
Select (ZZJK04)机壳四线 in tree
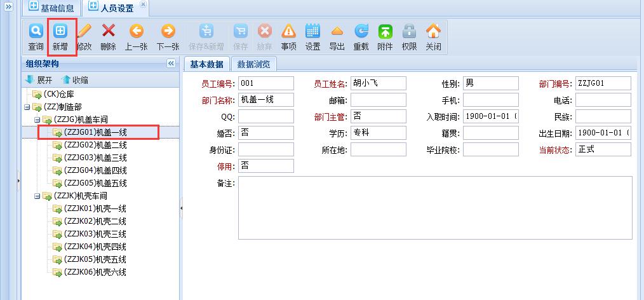(x=95, y=247)
